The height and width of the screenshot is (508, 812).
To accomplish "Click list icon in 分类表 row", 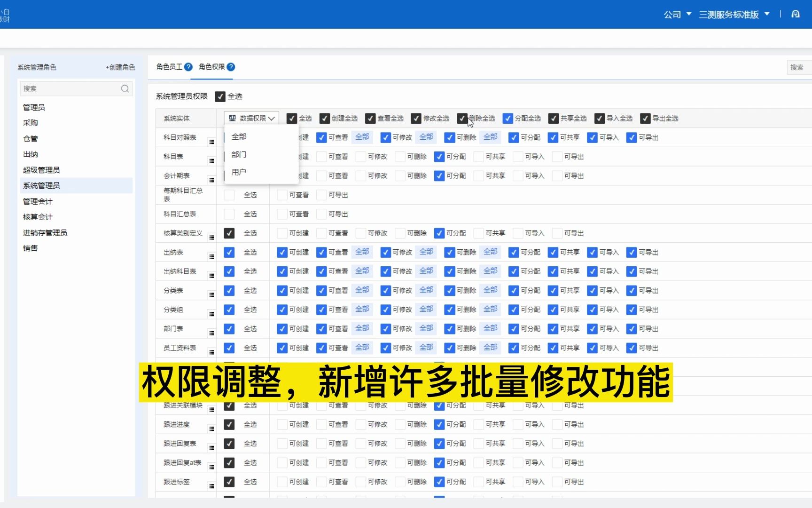I will [x=211, y=295].
